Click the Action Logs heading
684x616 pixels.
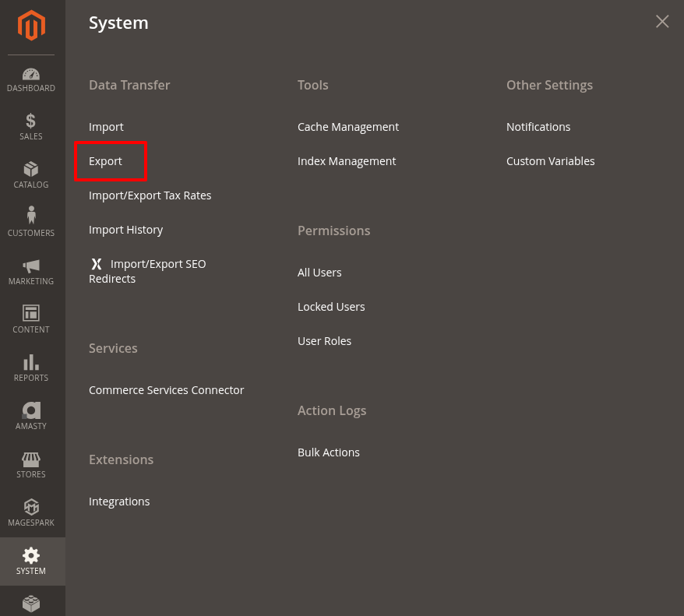[x=332, y=411]
